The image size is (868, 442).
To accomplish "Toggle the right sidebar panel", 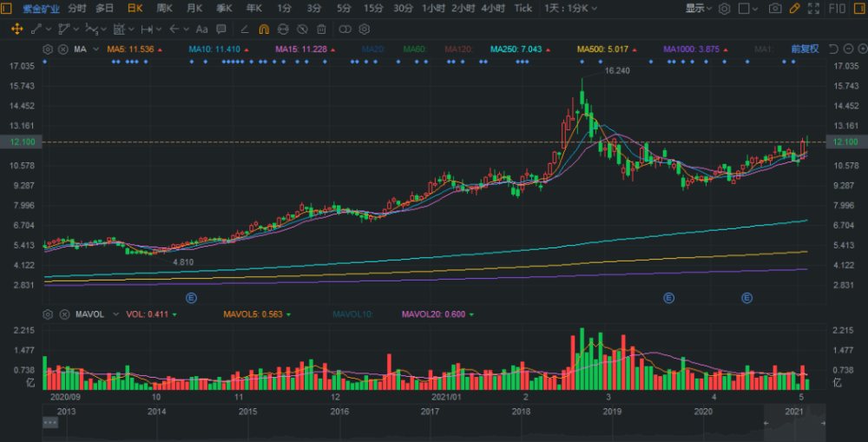I will [x=859, y=9].
